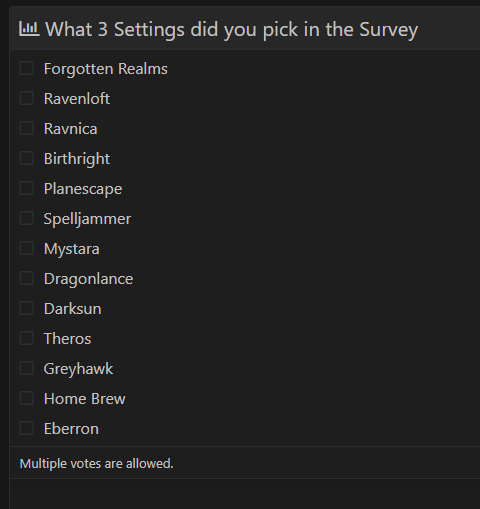Image resolution: width=480 pixels, height=509 pixels.
Task: Enable the Birthright checkbox
Action: pos(27,158)
